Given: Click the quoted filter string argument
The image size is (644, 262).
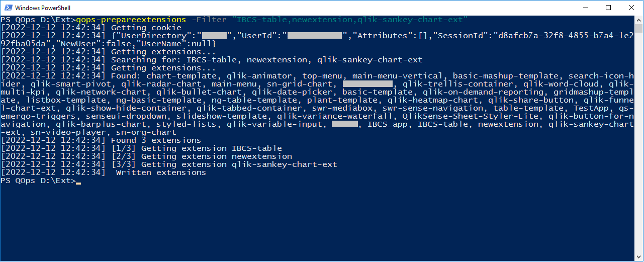Looking at the screenshot, I should coord(350,20).
